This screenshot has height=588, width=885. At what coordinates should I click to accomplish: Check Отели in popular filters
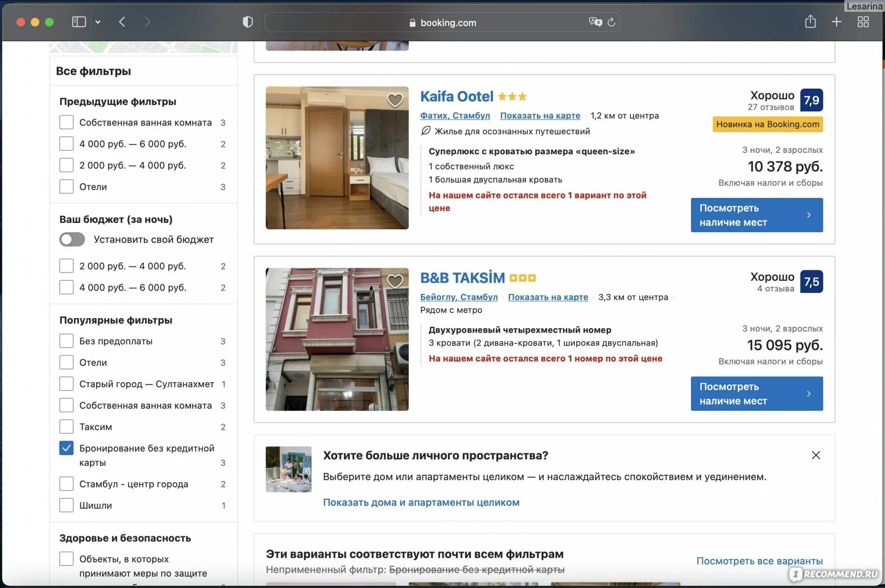pyautogui.click(x=66, y=363)
